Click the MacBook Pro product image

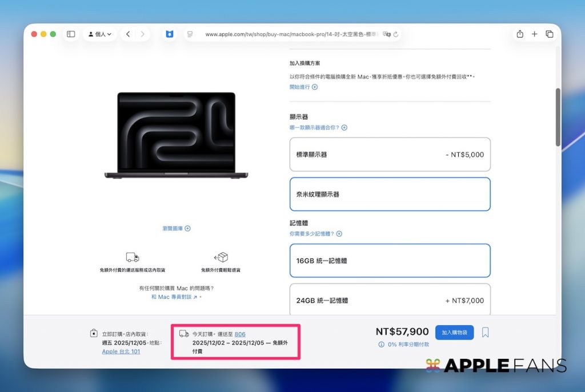(x=176, y=135)
